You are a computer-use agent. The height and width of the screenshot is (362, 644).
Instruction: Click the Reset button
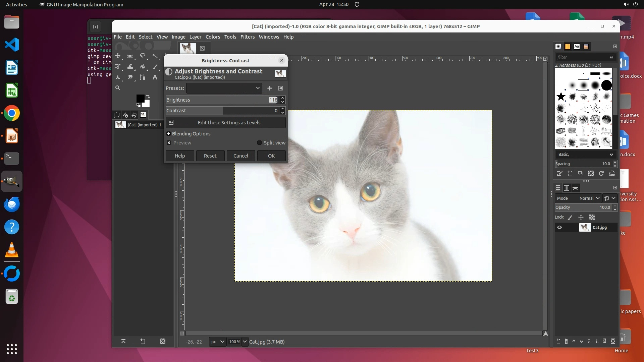pos(210,156)
